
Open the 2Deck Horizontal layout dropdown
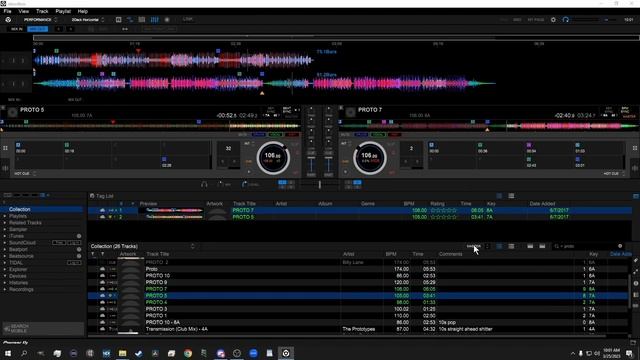pos(88,20)
